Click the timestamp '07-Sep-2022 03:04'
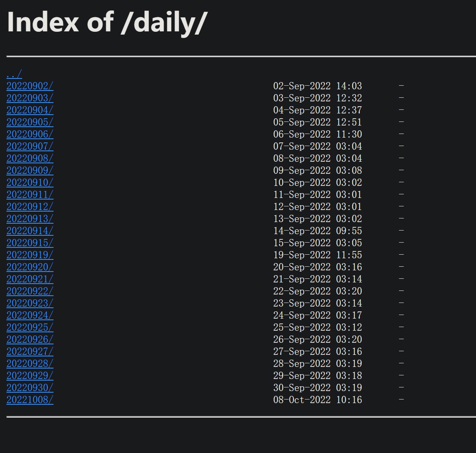The height and width of the screenshot is (453, 476). [x=317, y=146]
